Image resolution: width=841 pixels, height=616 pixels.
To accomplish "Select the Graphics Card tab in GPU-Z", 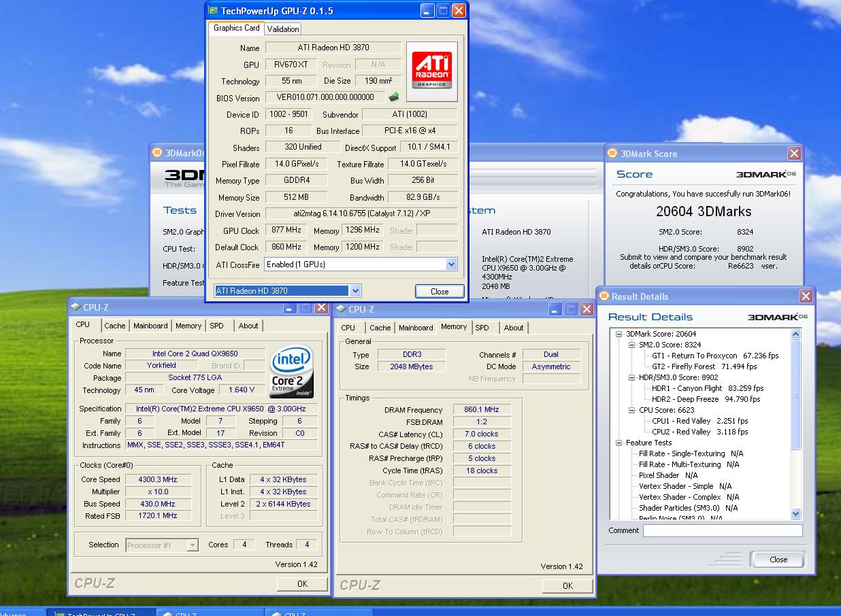I will [236, 28].
